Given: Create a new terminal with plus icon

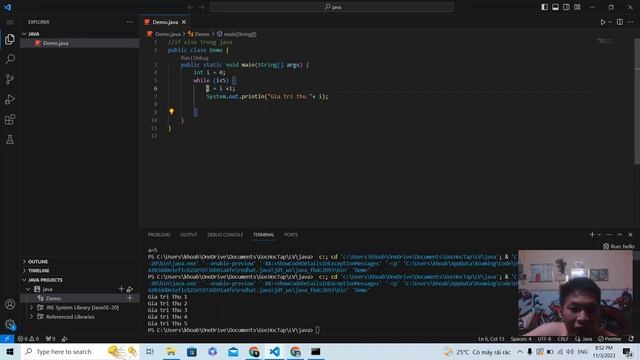Looking at the screenshot, I should 592,235.
